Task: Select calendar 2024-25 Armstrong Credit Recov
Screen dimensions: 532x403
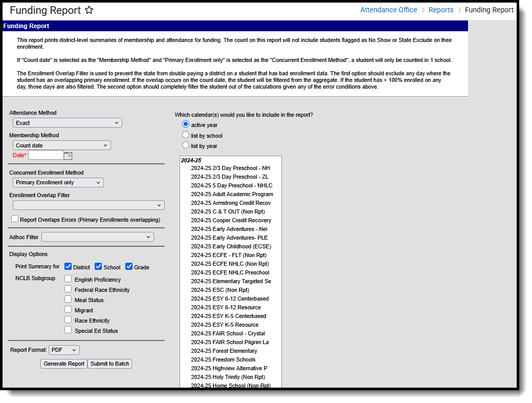Action: tap(231, 203)
